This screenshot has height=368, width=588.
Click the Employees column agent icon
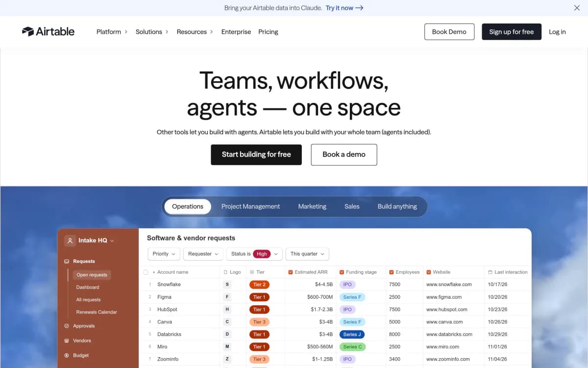(391, 272)
